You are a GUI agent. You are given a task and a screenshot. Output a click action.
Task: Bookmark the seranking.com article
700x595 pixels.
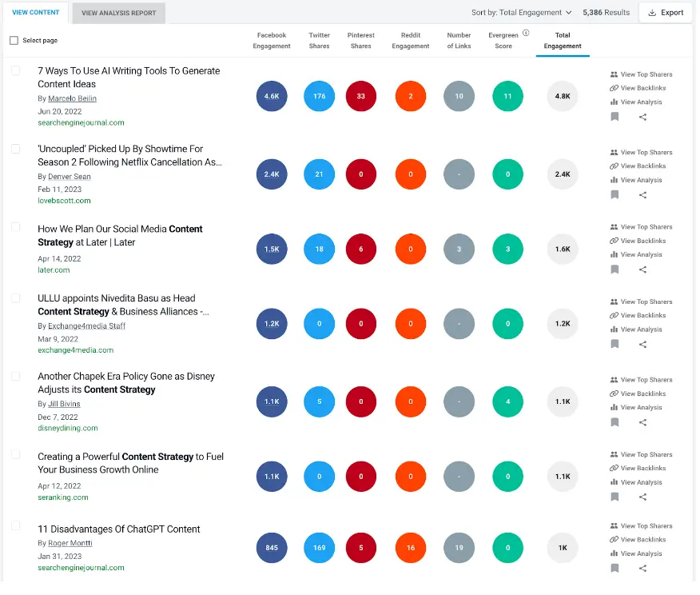[614, 497]
